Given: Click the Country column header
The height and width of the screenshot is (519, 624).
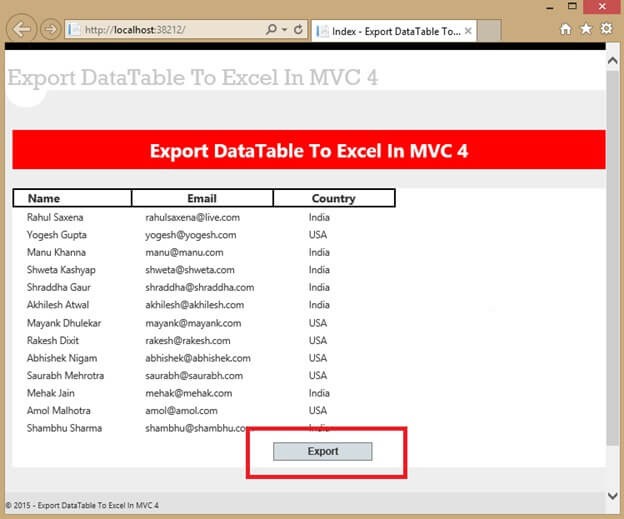Looking at the screenshot, I should pos(334,198).
